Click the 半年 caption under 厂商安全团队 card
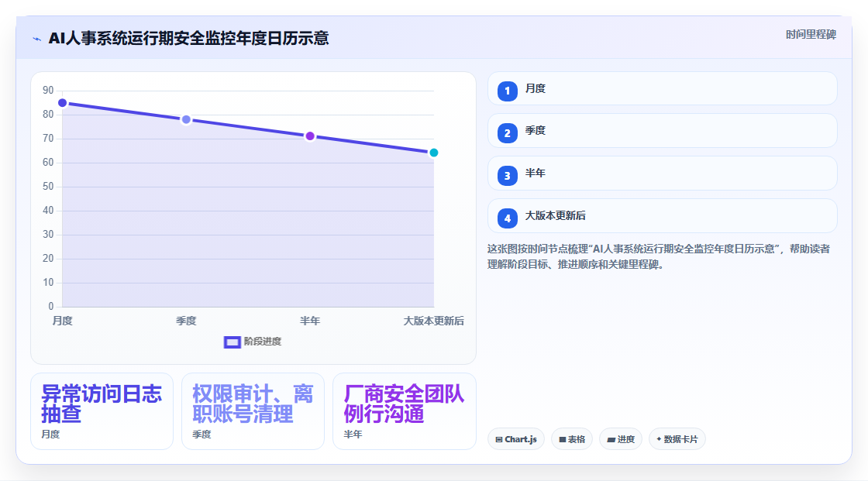Screen dimensions: 868x481 (x=353, y=435)
